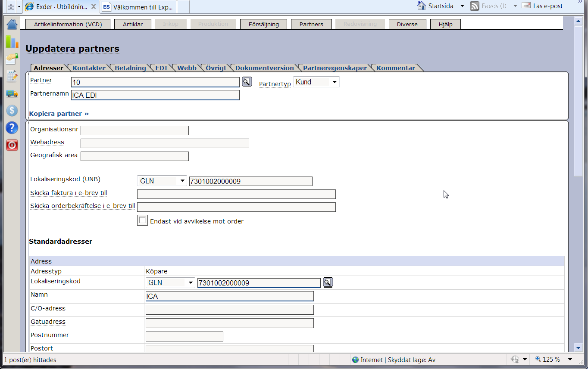Screen dimensions: 588x369
Task: Toggle Endast vid avvikelse mot order checkbox
Action: pyautogui.click(x=142, y=220)
